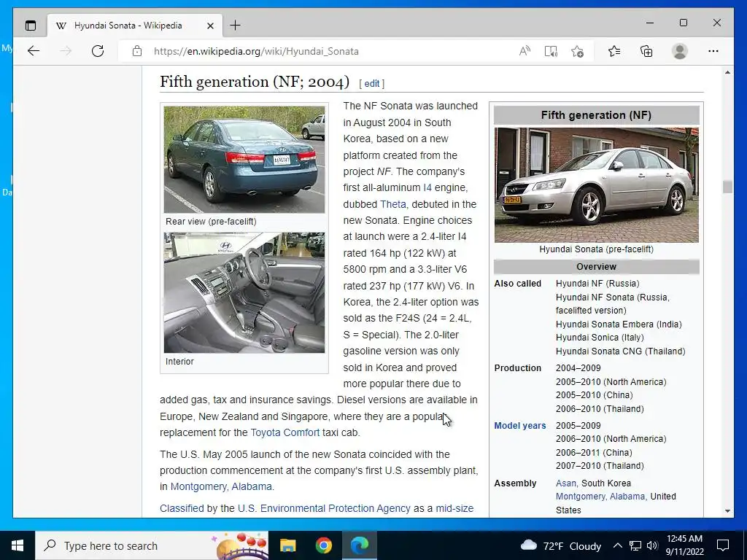Screen dimensions: 747x560
Task: Click the Overview infobox header
Action: [x=597, y=267]
